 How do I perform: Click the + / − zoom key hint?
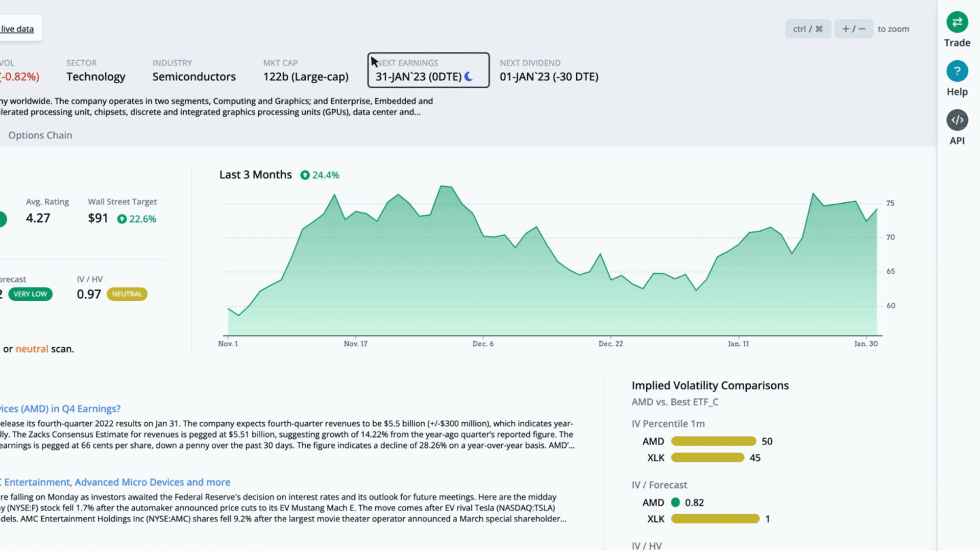tap(854, 29)
